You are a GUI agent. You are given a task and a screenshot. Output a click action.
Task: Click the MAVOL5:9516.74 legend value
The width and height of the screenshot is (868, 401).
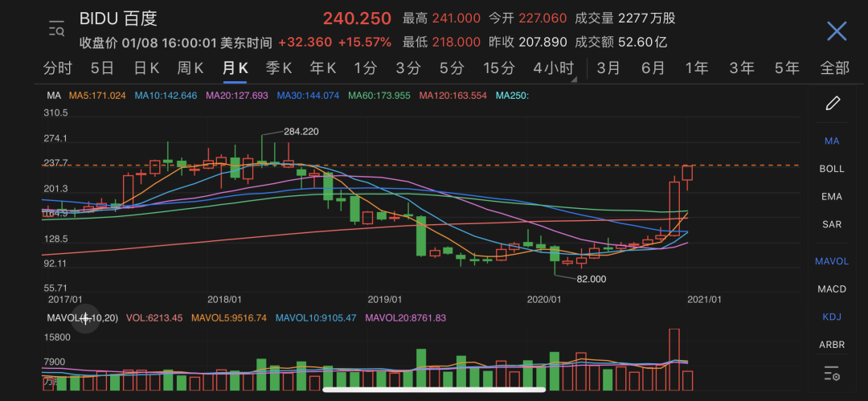[x=229, y=318]
